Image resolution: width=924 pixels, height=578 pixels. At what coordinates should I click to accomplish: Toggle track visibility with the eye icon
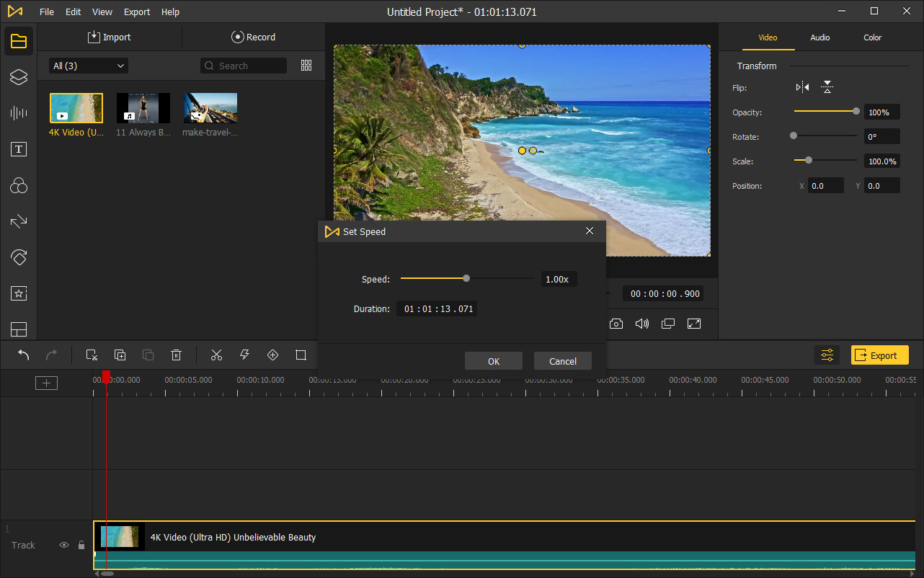[64, 545]
